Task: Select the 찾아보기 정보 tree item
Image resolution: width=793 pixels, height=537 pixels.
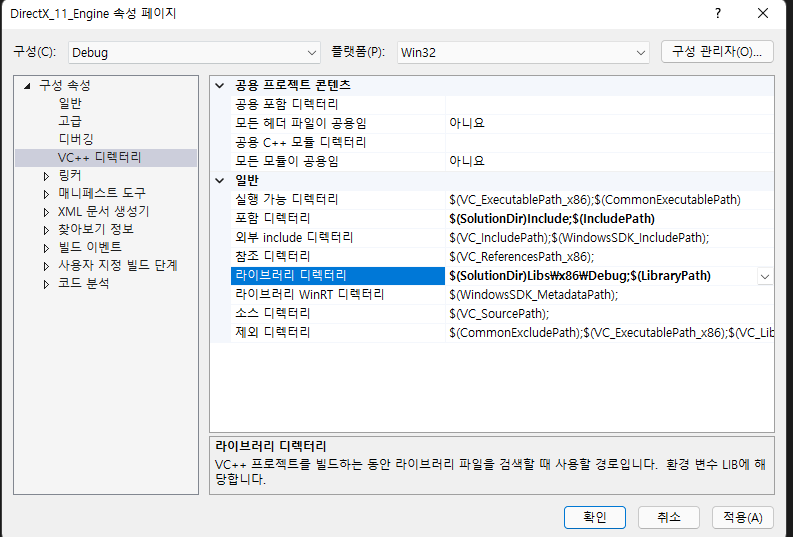Action: tap(96, 229)
